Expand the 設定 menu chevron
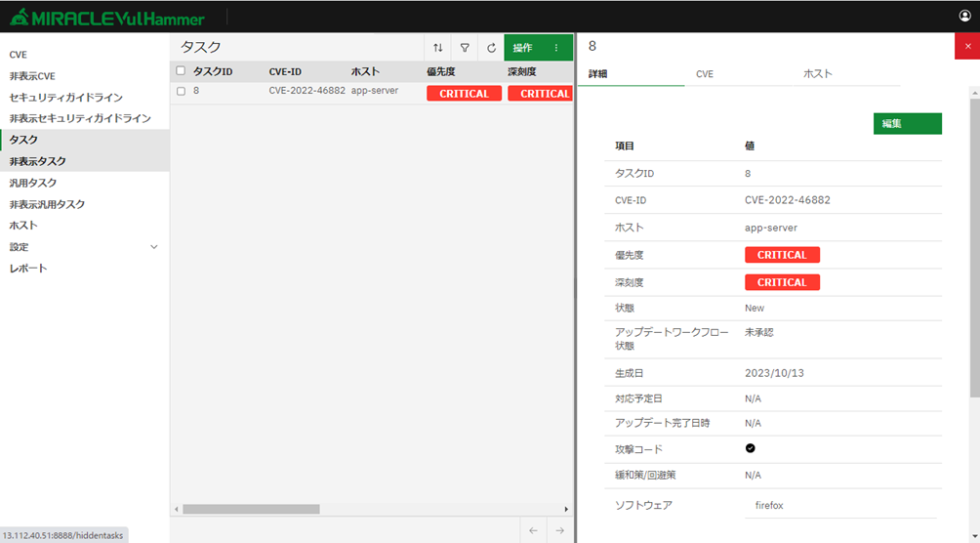This screenshot has width=980, height=543. point(153,247)
